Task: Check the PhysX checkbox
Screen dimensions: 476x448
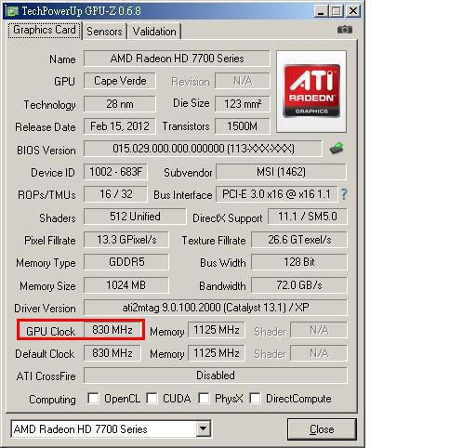Action: pyautogui.click(x=204, y=398)
